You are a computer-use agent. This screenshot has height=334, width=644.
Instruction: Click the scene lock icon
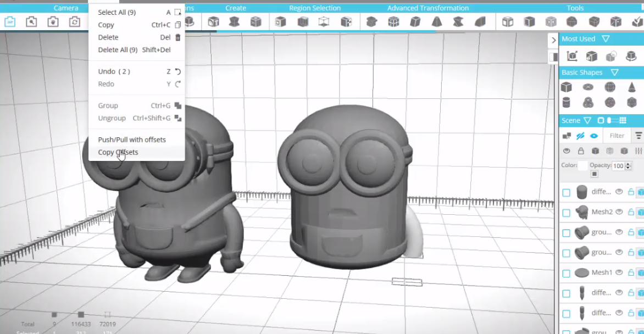(x=581, y=151)
